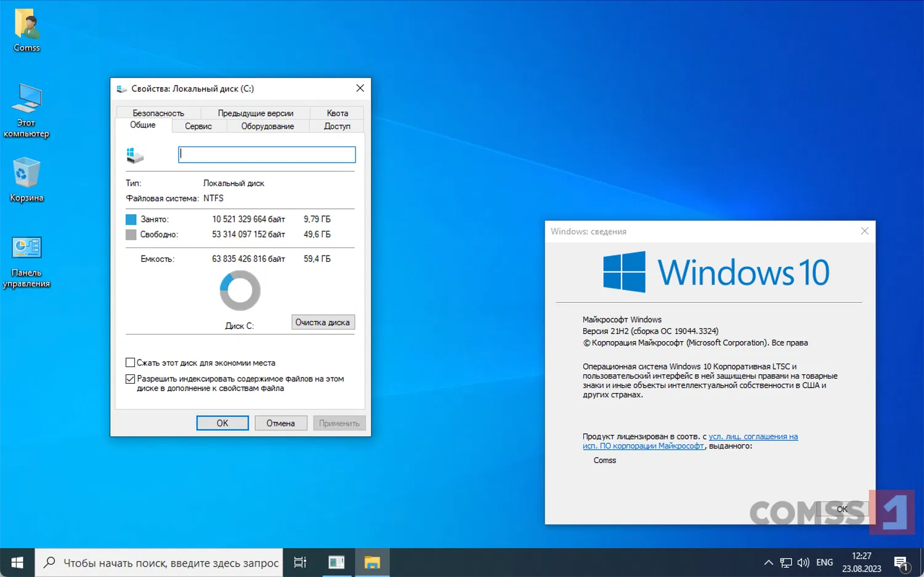The image size is (924, 577).
Task: Click the '63 835 426 816 байт' capacity value
Action: coord(249,259)
